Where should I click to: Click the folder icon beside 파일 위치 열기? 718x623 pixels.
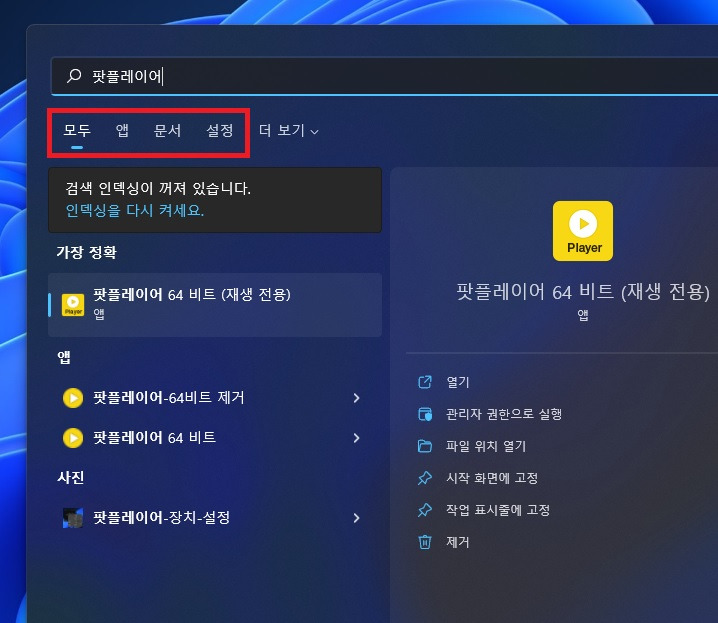coord(425,446)
